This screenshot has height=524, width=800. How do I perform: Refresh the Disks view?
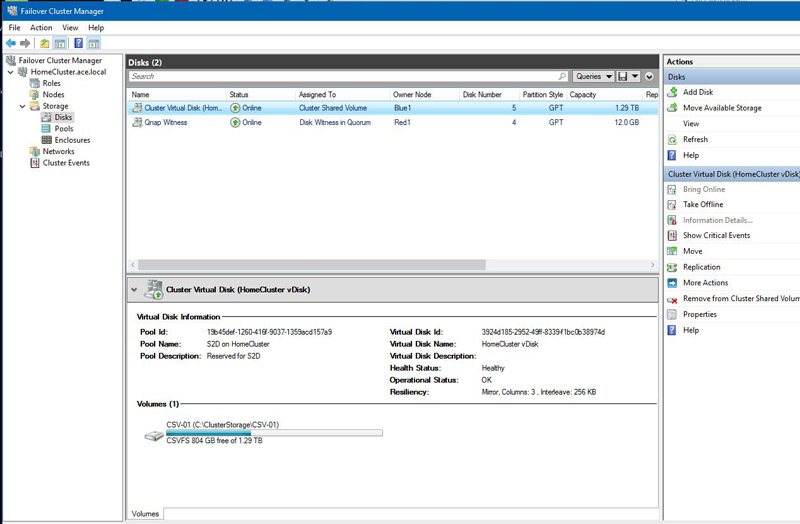695,140
